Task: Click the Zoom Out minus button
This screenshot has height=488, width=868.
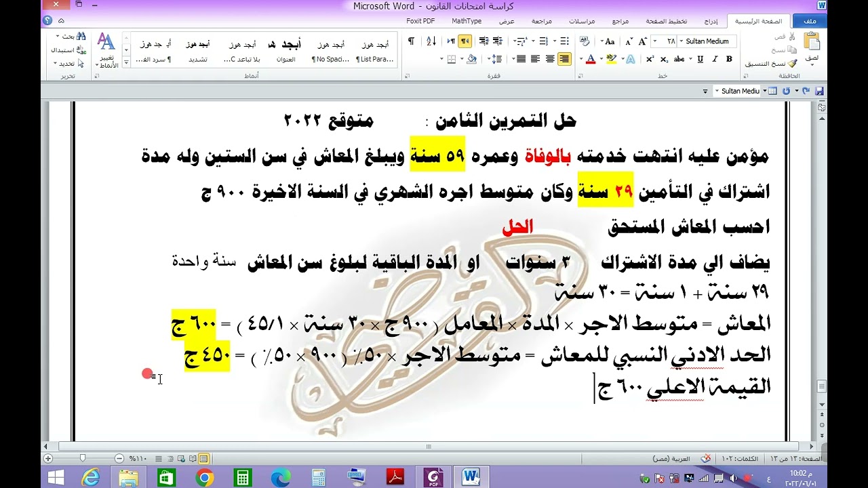Action: click(x=119, y=459)
